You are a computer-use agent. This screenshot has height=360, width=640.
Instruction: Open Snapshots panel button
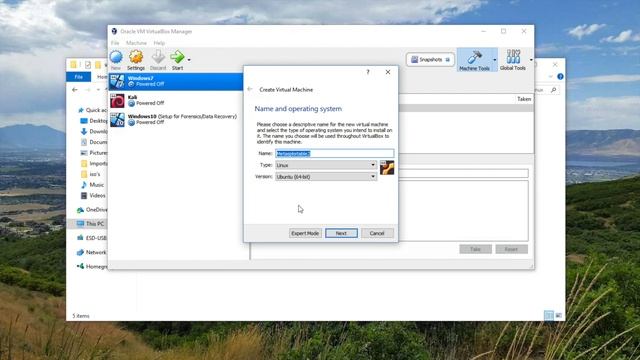pyautogui.click(x=430, y=60)
